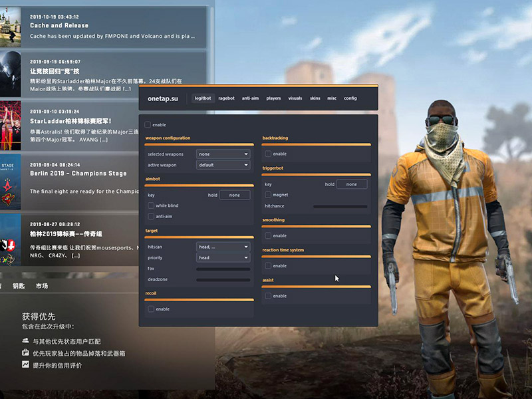Open the StarLadder柏林锦标赛冠军 news item
The image size is (532, 399).
point(69,126)
